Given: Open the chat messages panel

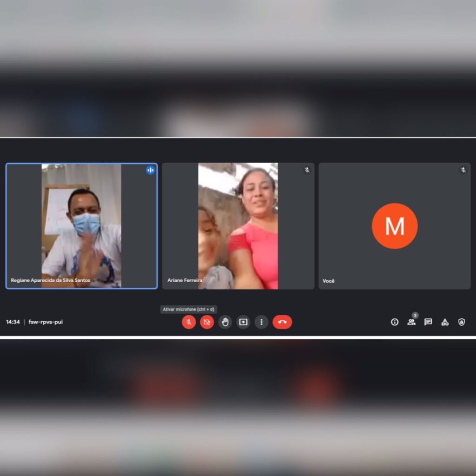Looking at the screenshot, I should [x=428, y=322].
